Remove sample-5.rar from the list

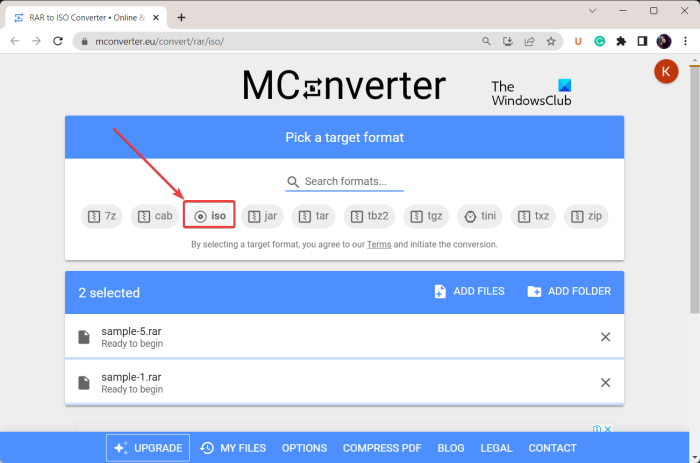(x=605, y=337)
